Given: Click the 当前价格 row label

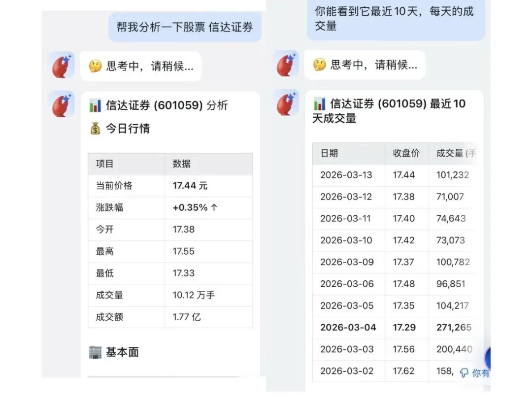Looking at the screenshot, I should pyautogui.click(x=114, y=186).
